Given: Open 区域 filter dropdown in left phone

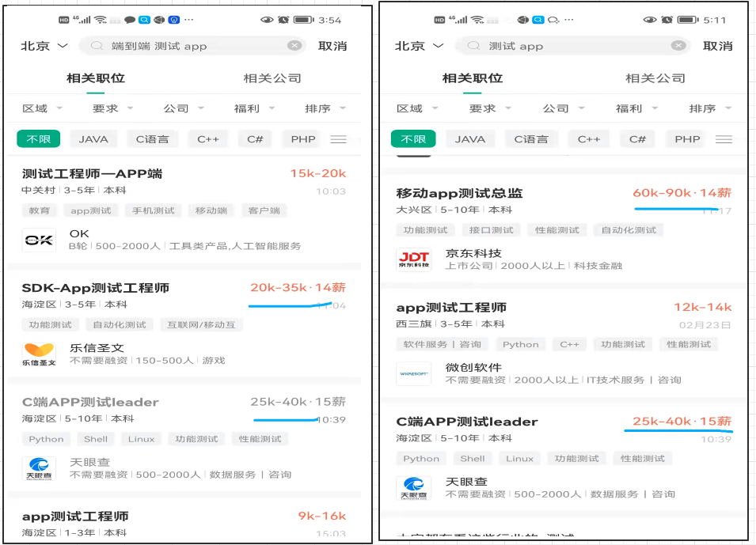Looking at the screenshot, I should (43, 108).
